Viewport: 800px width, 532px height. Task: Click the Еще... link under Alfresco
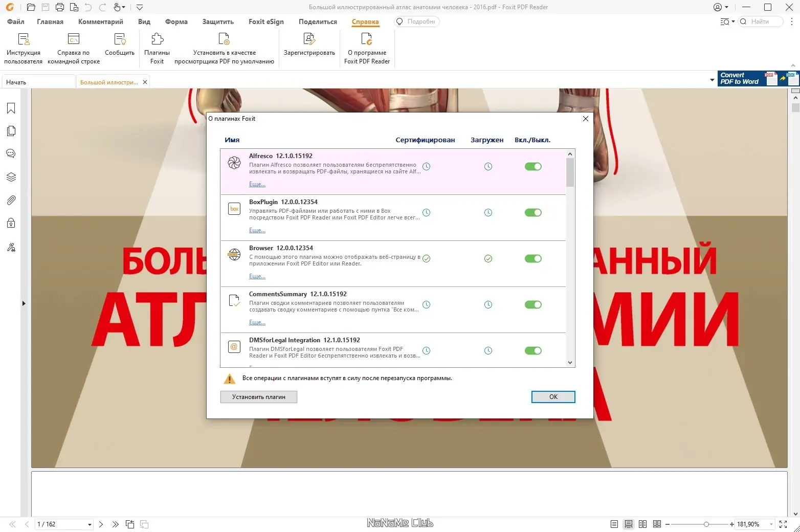257,184
